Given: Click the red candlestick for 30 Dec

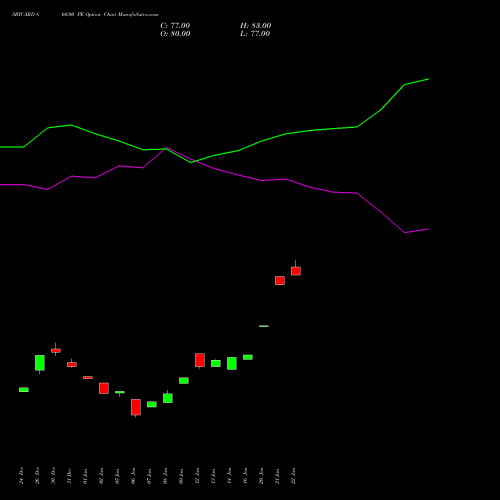Looking at the screenshot, I should coord(56,350).
